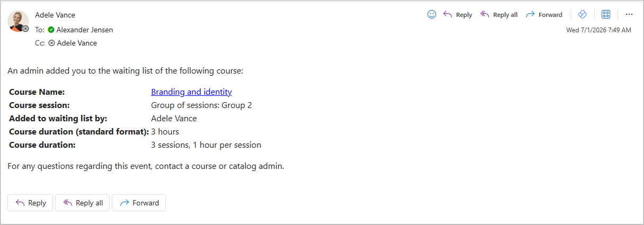Click the message date Wed 7/1/2026 7:49 AM
The image size is (644, 225).
(598, 30)
